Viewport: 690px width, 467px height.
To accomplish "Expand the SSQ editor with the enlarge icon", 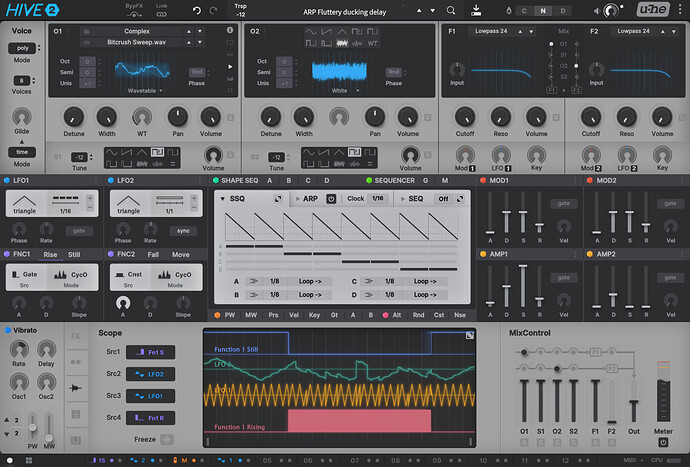I will 278,199.
